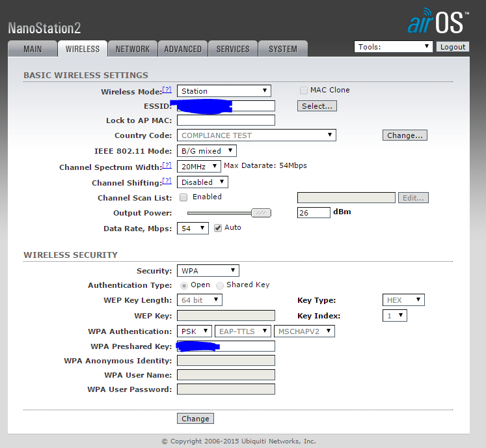This screenshot has height=448, width=486.
Task: Click the Output Power dBm field
Action: click(x=314, y=212)
